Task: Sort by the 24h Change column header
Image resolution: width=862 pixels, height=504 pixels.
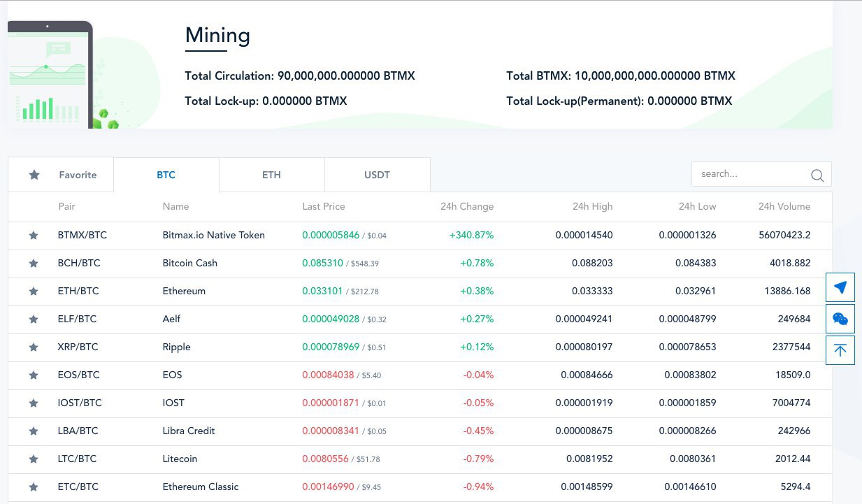Action: click(x=467, y=207)
